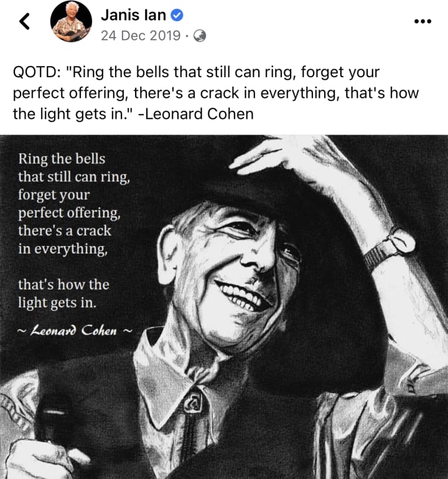Click the '-Leonard Cohen' attribution in caption
This screenshot has height=479, width=448.
tap(196, 114)
